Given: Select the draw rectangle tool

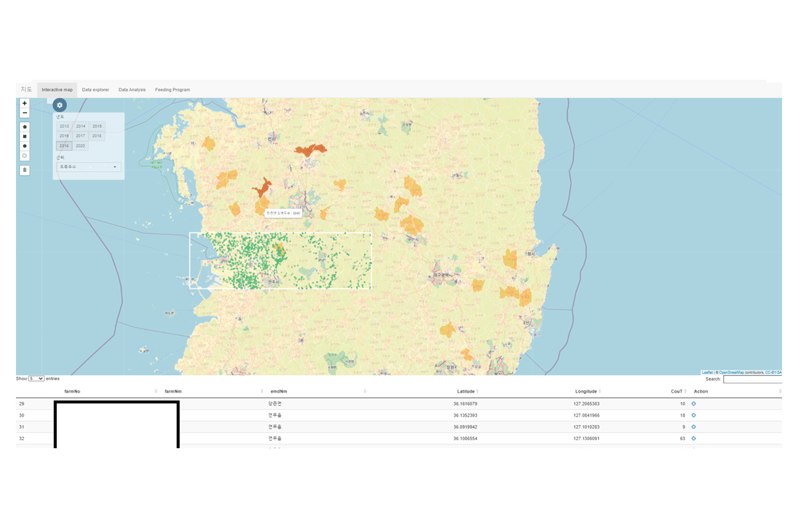Looking at the screenshot, I should 24,136.
